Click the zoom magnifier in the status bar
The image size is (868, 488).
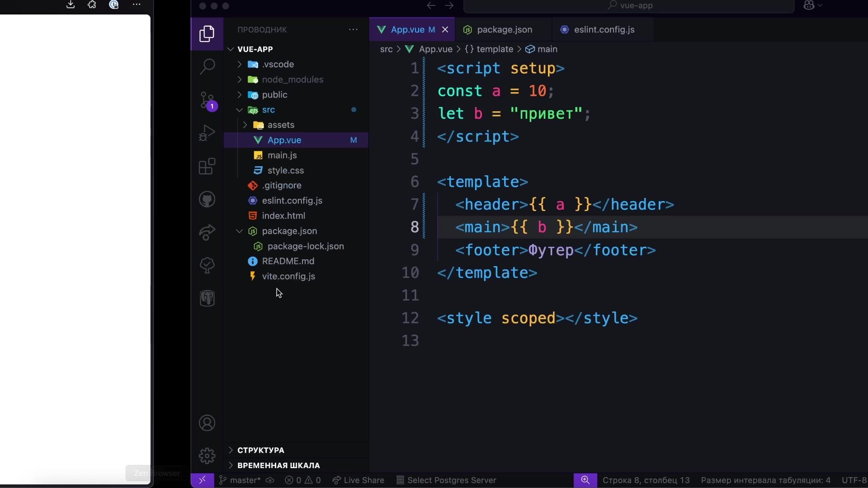coord(585,480)
